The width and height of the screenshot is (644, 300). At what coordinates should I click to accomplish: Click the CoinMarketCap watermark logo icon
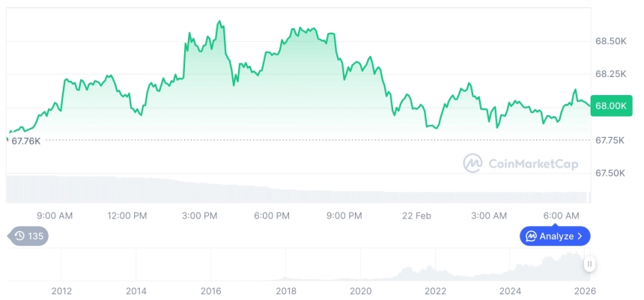[x=473, y=163]
